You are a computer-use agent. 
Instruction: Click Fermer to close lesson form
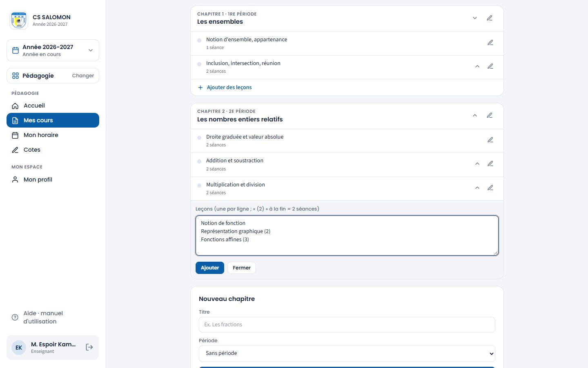(242, 268)
